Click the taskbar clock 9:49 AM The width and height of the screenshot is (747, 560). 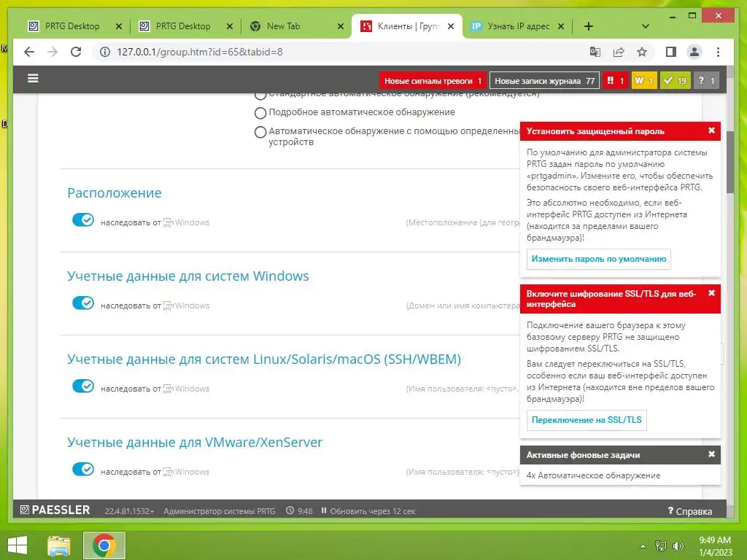[715, 545]
